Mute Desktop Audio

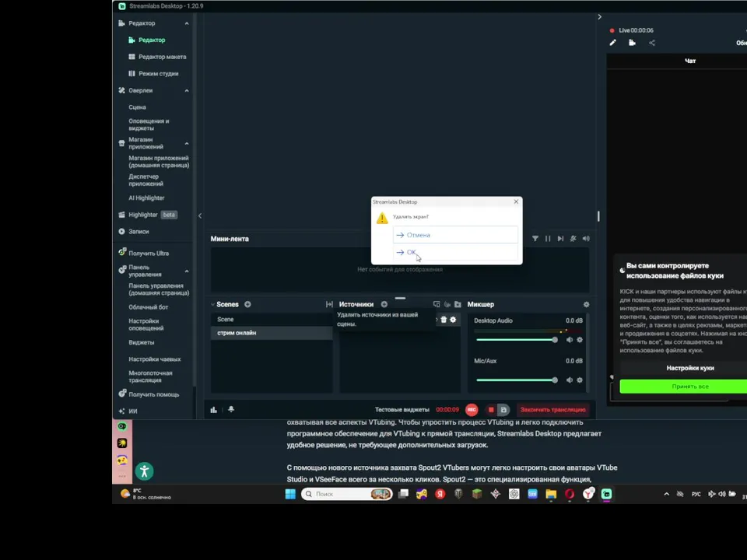[x=570, y=340]
